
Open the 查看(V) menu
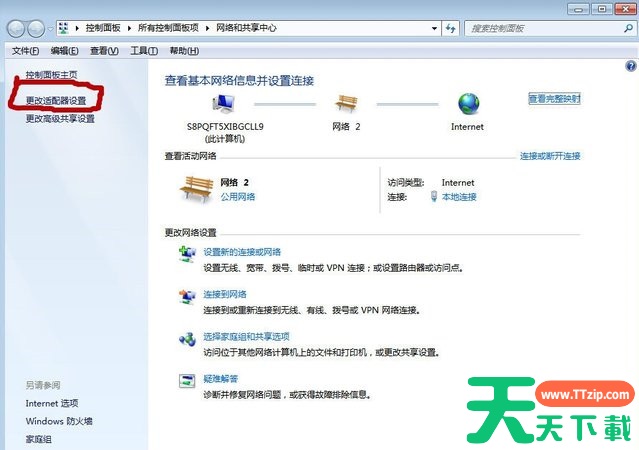point(104,51)
